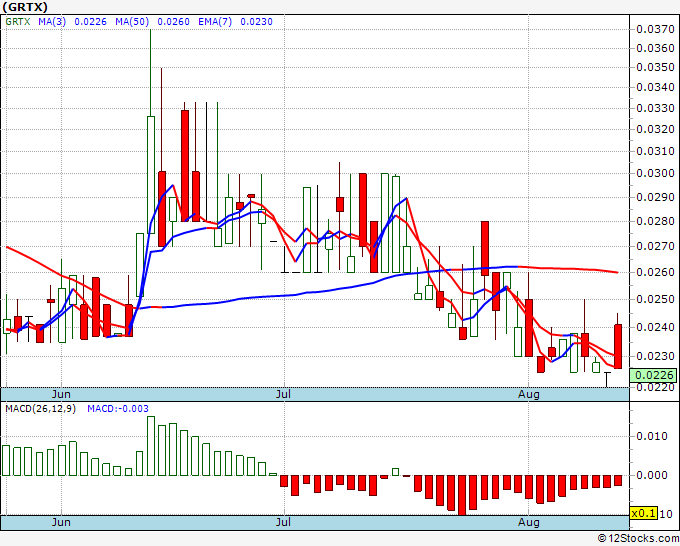Click the 0.0240 price axis label
The width and height of the screenshot is (680, 546).
[655, 327]
